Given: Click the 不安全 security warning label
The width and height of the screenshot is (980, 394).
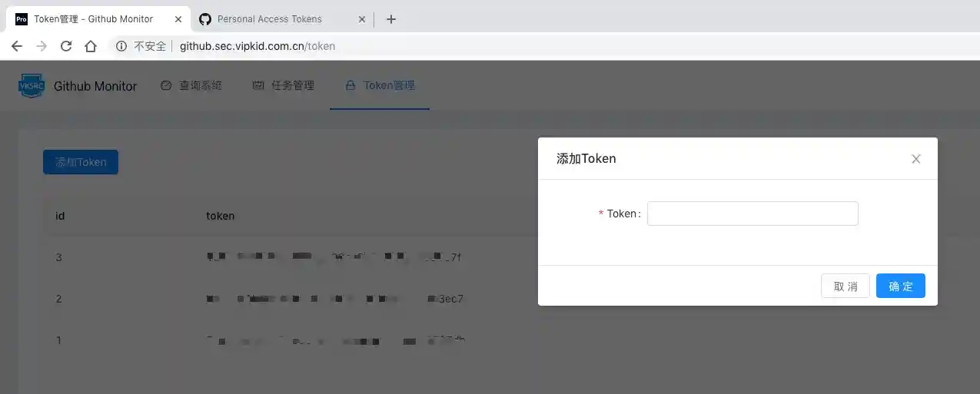Looking at the screenshot, I should [150, 46].
